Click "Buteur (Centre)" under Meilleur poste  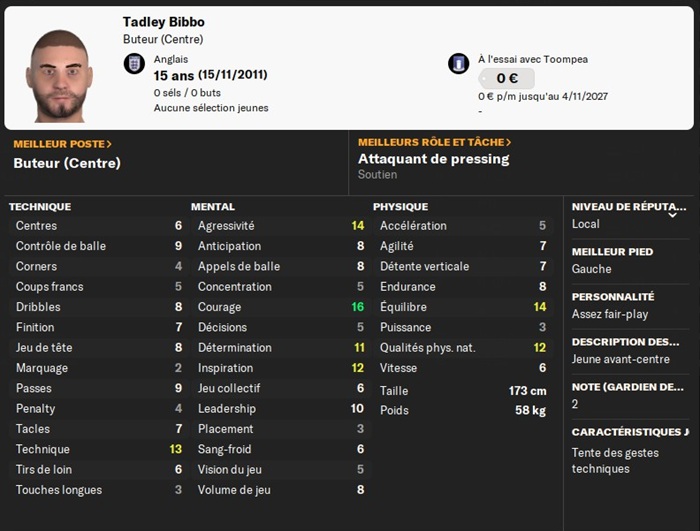coord(67,162)
